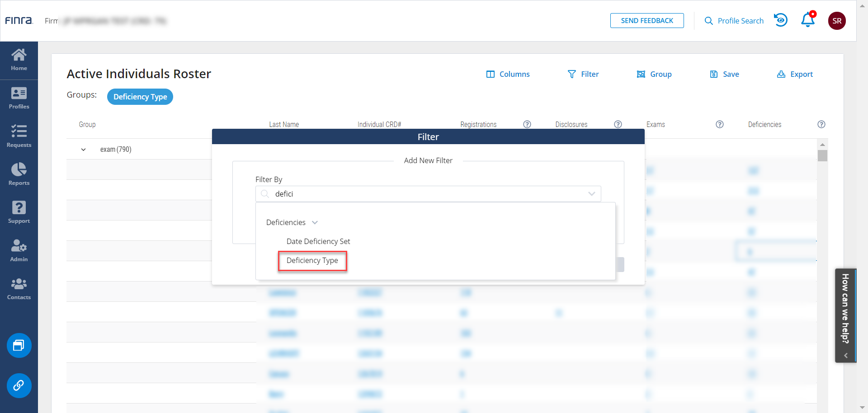Viewport: 868px width, 413px height.
Task: Open the recent activity history icon
Action: point(781,20)
